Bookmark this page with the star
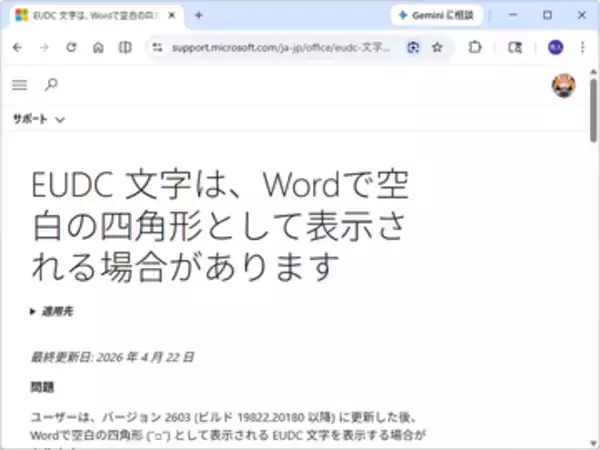Viewport: 600px width, 450px height. click(x=437, y=47)
